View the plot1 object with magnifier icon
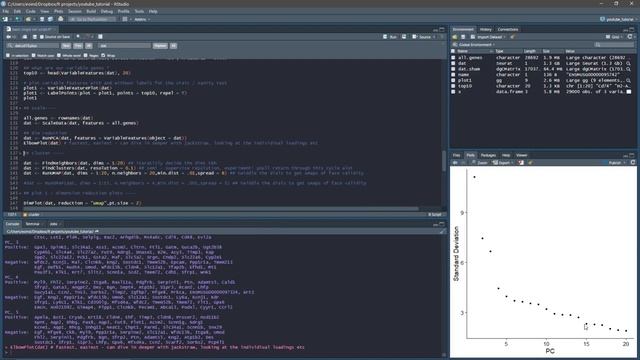 click(x=629, y=80)
